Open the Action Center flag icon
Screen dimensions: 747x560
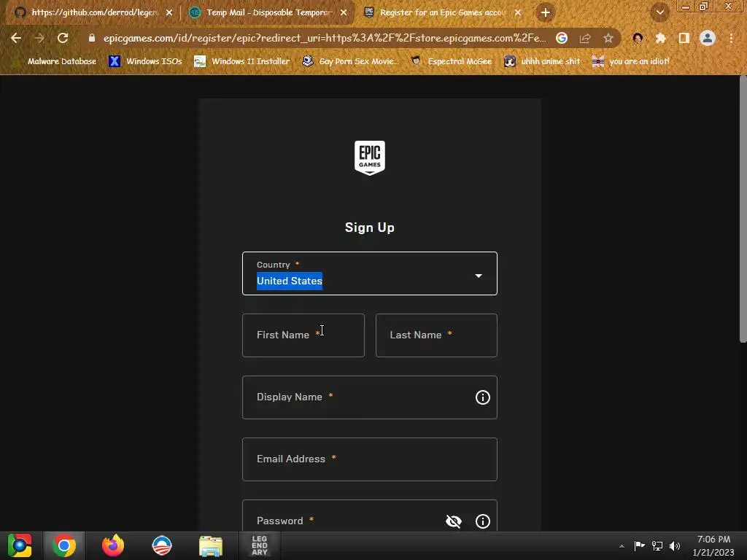(x=639, y=545)
